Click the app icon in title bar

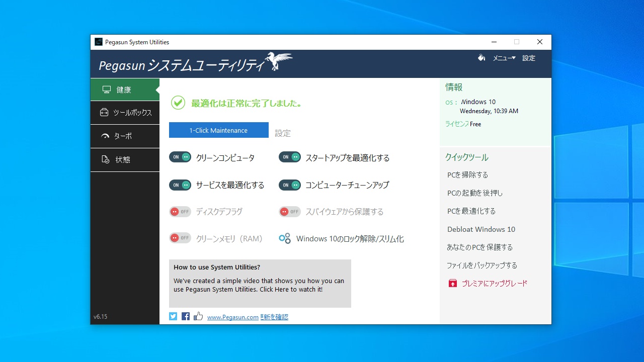pyautogui.click(x=99, y=42)
